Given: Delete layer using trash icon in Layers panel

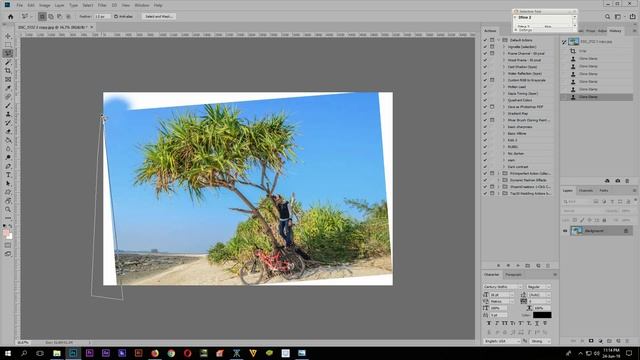Looking at the screenshot, I should click(x=628, y=341).
